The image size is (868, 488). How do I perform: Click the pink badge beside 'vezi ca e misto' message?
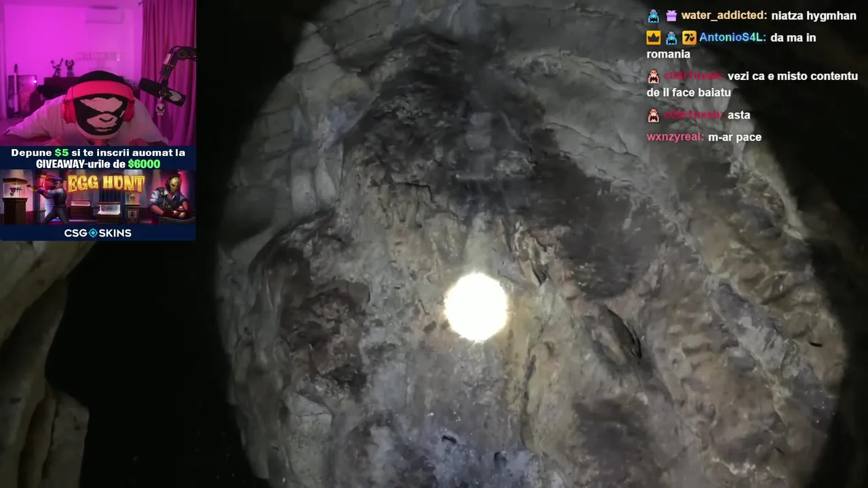click(x=653, y=77)
